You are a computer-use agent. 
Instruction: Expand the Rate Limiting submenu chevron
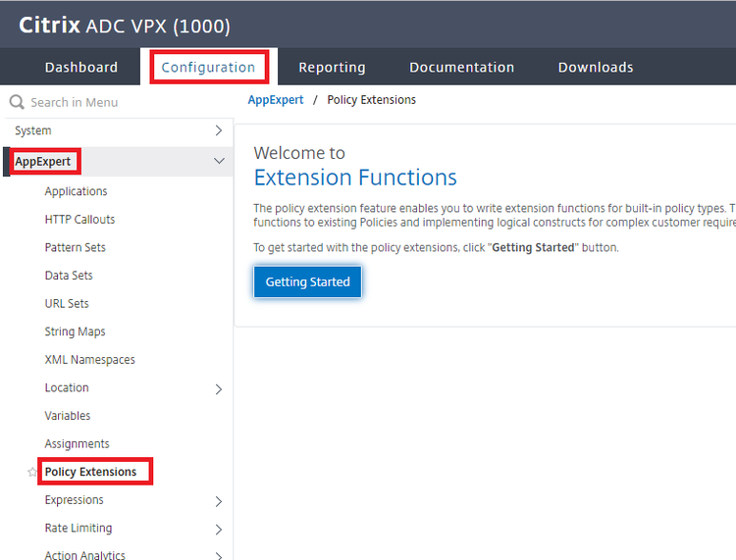click(218, 530)
